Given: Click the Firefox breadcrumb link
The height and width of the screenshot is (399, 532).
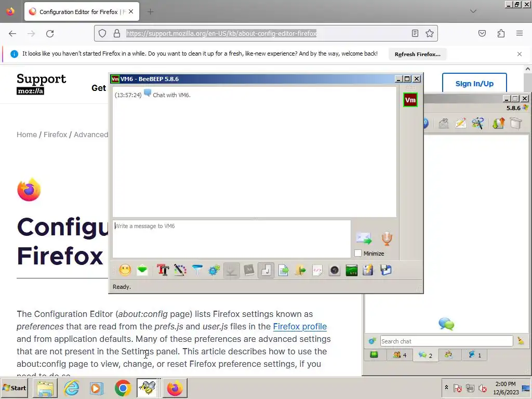Looking at the screenshot, I should [55, 135].
